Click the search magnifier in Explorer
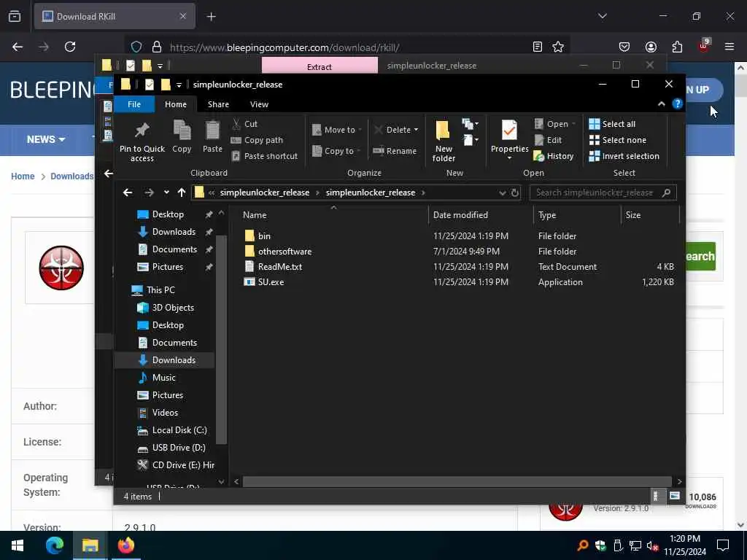Image resolution: width=747 pixels, height=560 pixels. [667, 192]
